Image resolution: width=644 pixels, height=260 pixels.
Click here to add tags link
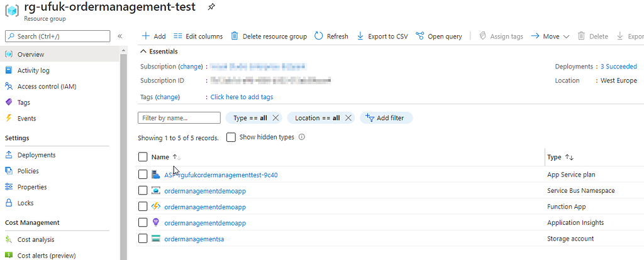(241, 97)
